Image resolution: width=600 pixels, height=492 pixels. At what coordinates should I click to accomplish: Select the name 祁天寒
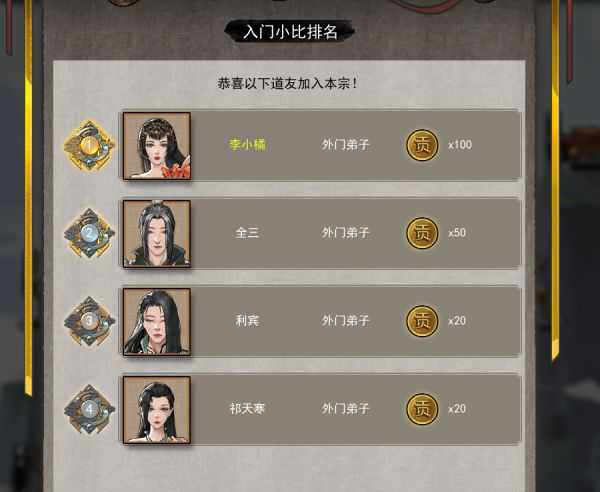click(x=247, y=409)
